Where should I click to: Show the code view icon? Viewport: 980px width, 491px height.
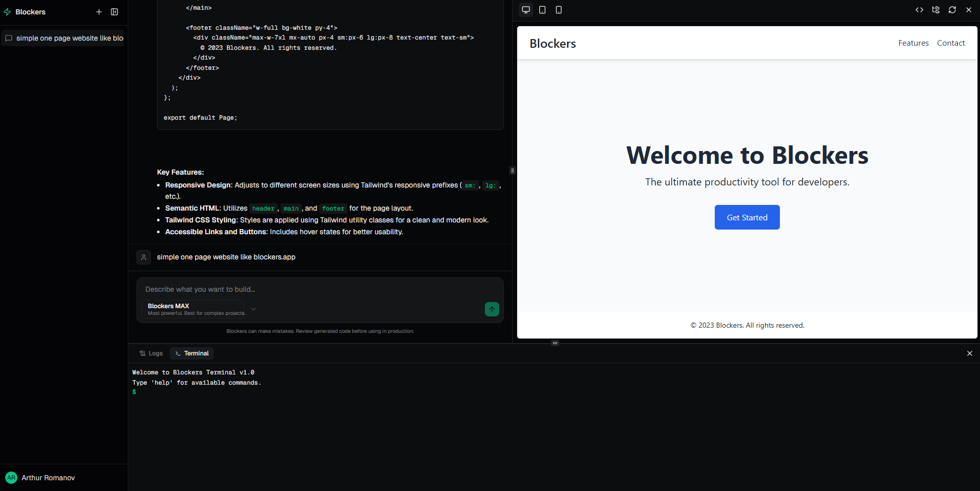(919, 10)
